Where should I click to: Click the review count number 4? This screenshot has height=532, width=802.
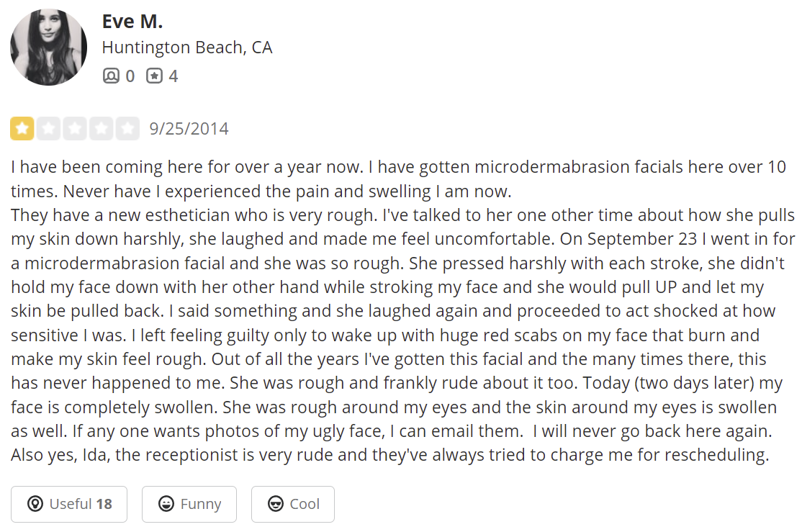[174, 76]
